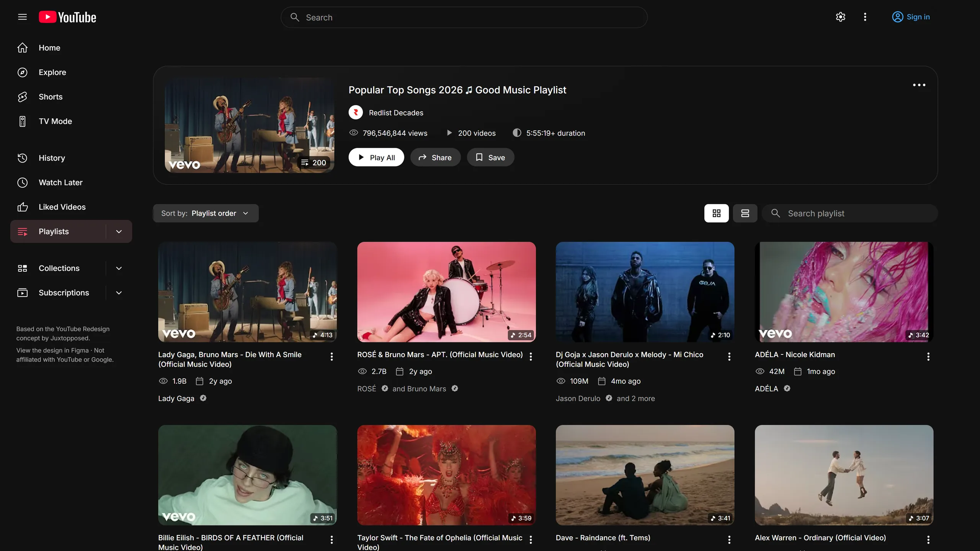Open the Lady Gaga channel link
980x551 pixels.
click(176, 398)
